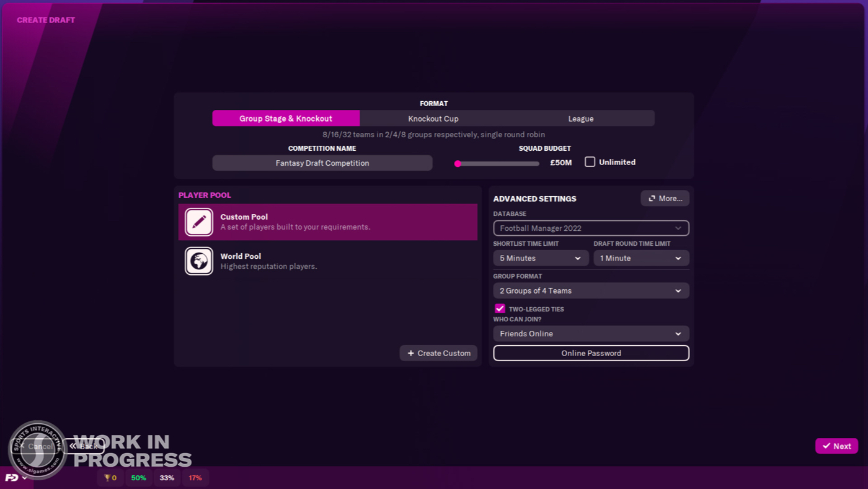Enable the Unlimited squad budget checkbox
Image resolution: width=868 pixels, height=489 pixels.
click(590, 162)
